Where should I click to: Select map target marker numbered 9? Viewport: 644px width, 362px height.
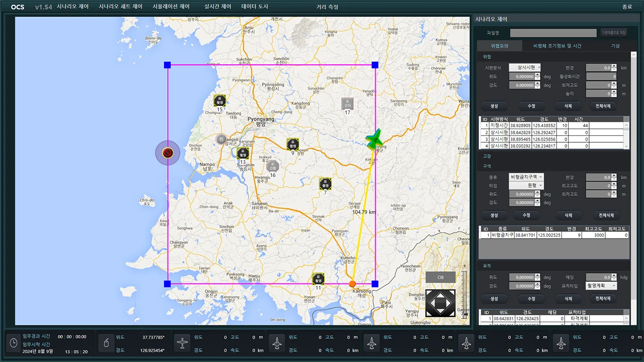click(x=293, y=144)
